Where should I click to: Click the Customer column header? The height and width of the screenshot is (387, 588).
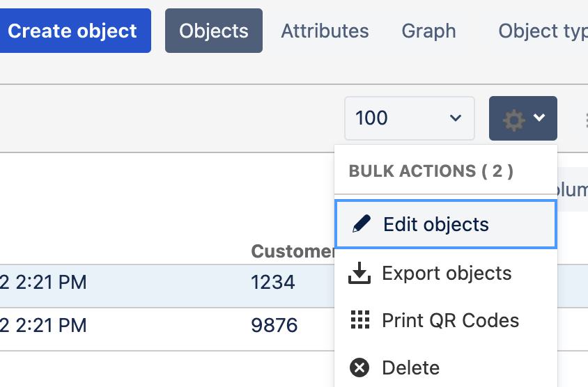[293, 251]
